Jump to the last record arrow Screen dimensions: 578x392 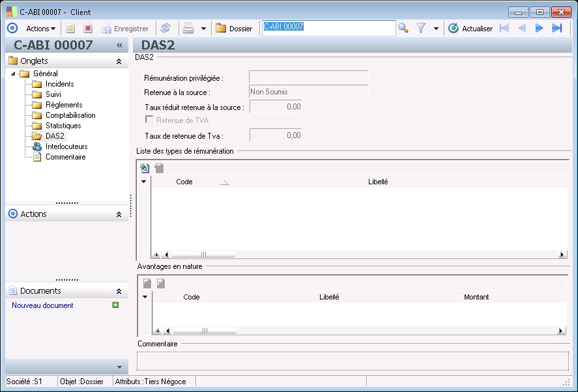point(556,29)
